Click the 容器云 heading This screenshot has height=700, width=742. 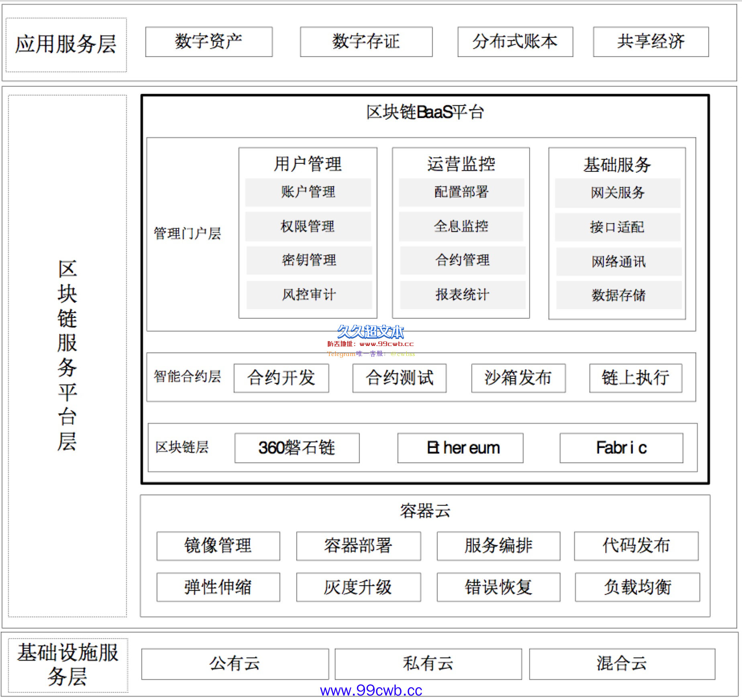[x=425, y=511]
